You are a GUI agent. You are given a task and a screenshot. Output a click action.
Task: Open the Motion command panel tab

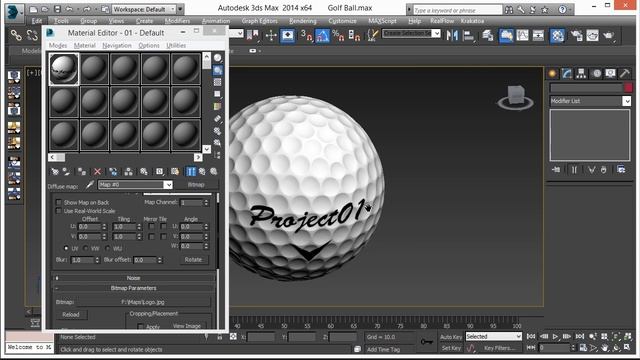tap(597, 73)
